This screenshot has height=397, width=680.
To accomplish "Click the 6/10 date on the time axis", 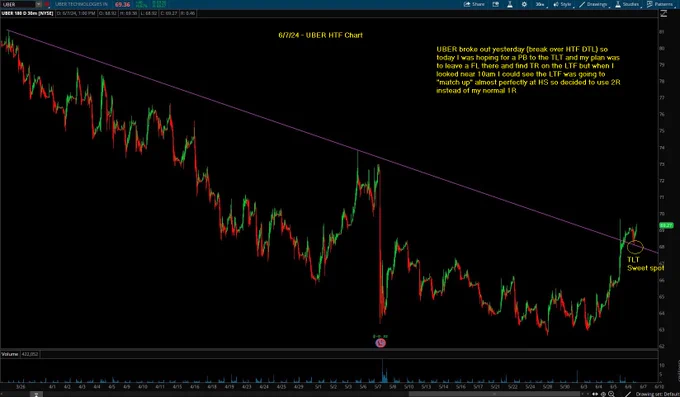I will (659, 386).
